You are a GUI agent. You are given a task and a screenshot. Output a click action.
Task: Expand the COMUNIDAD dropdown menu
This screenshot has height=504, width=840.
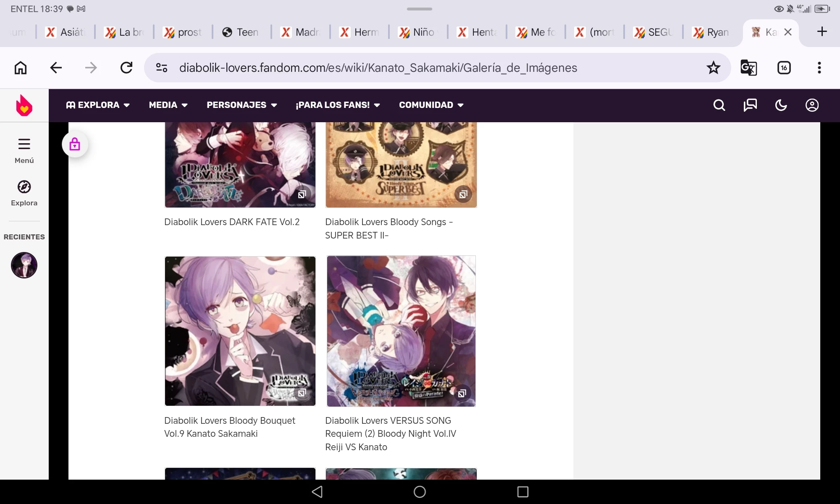click(x=431, y=105)
